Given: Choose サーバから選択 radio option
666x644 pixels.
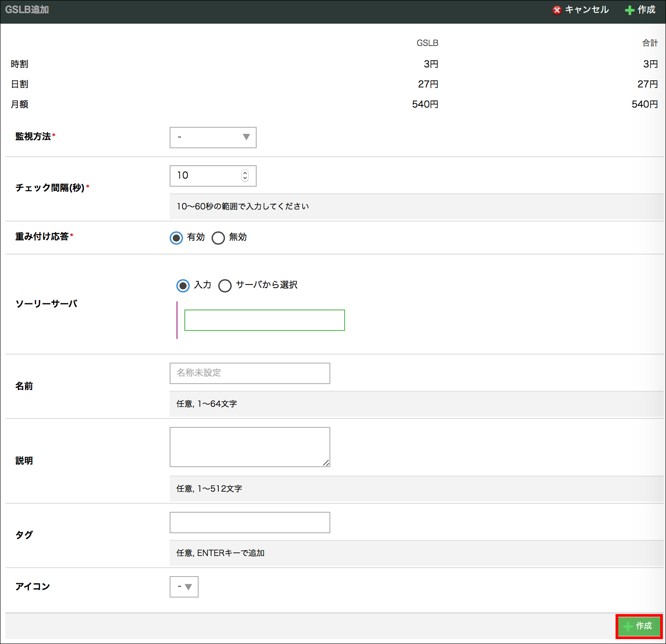Looking at the screenshot, I should 225,285.
